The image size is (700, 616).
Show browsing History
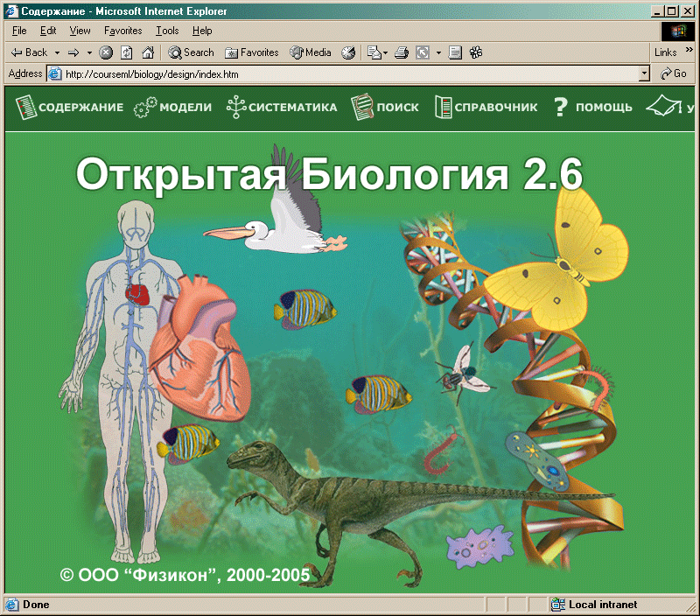348,52
